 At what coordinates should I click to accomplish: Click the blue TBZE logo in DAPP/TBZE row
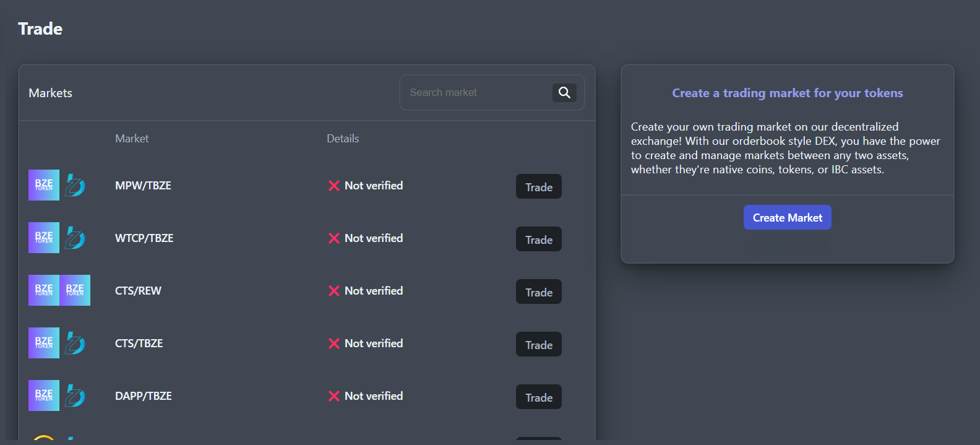pos(75,395)
